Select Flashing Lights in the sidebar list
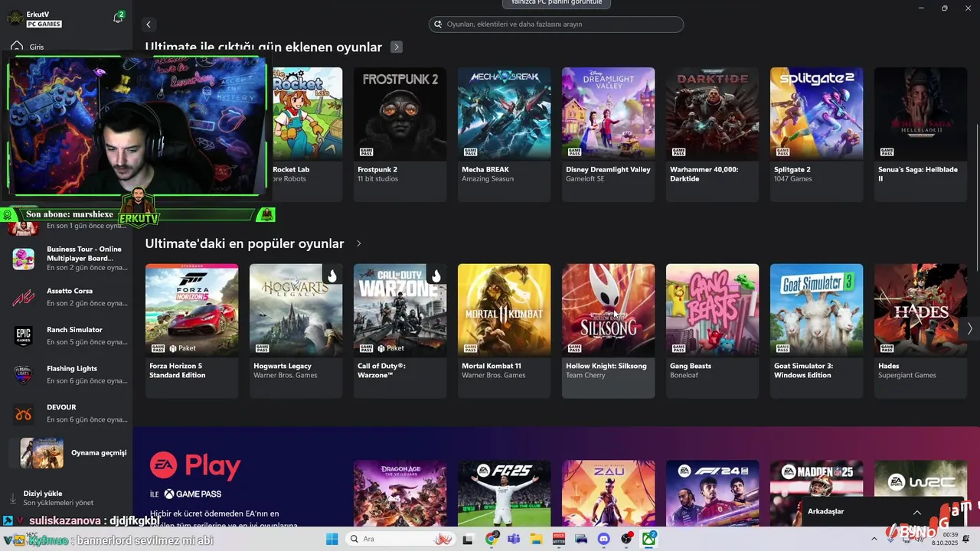Screen dimensions: 980x551 [67, 374]
